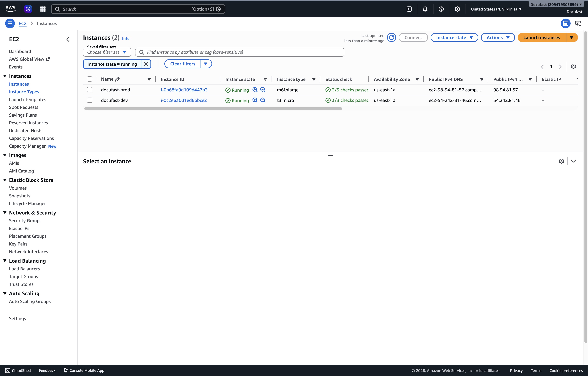Collapse the Images section in sidebar

pos(5,155)
